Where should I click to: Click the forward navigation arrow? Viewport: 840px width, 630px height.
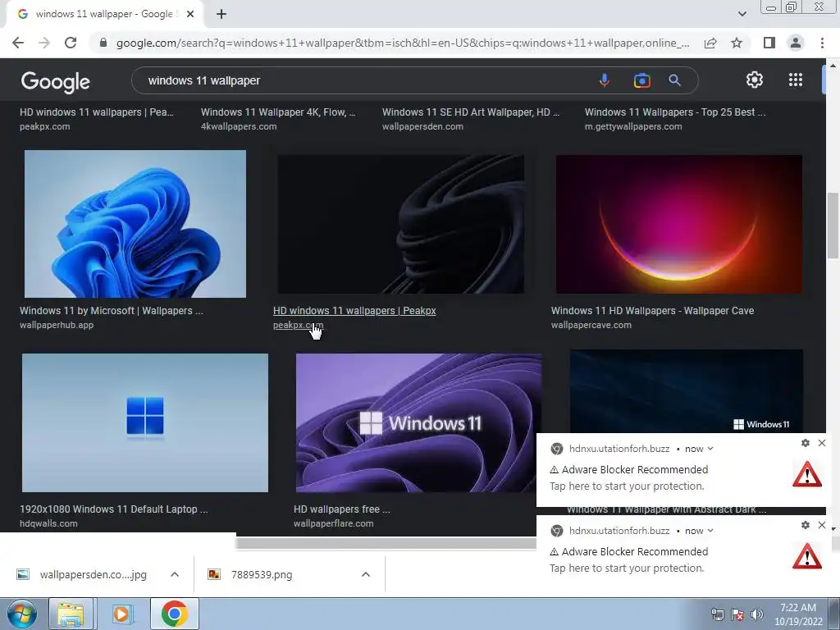tap(44, 43)
